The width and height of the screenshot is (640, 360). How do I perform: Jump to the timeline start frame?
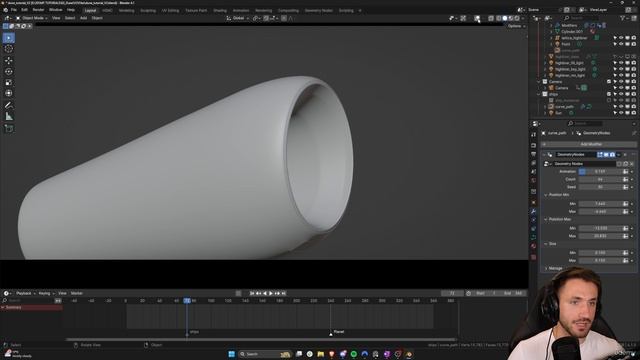pyautogui.click(x=252, y=293)
